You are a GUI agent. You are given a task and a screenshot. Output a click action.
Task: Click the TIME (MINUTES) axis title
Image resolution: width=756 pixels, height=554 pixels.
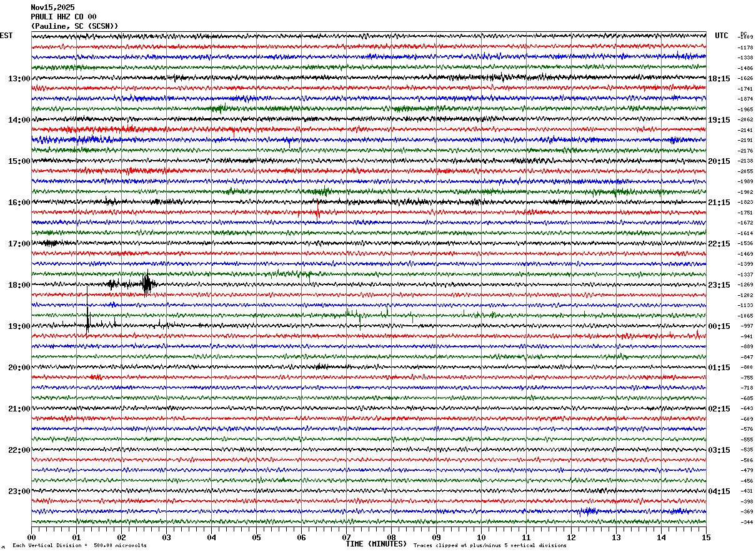(x=376, y=544)
